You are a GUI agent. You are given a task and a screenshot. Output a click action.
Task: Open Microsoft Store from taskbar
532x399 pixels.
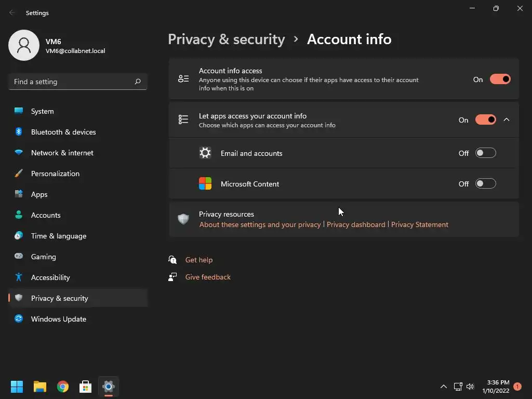pyautogui.click(x=86, y=387)
